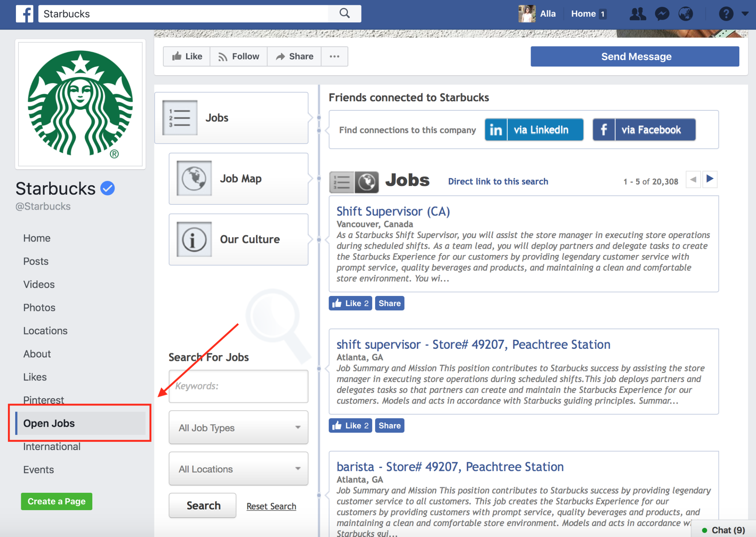This screenshot has height=537, width=756.
Task: Click the numbered list icon on Jobs tab
Action: point(180,118)
